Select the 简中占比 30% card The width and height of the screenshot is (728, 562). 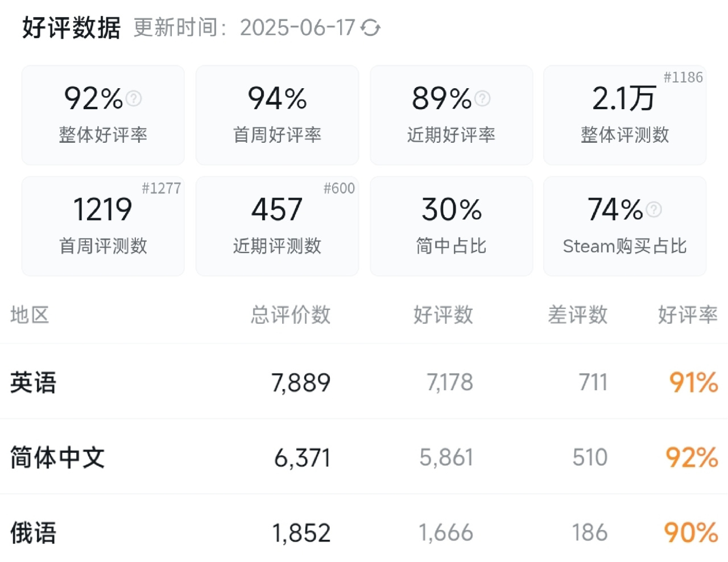click(451, 226)
